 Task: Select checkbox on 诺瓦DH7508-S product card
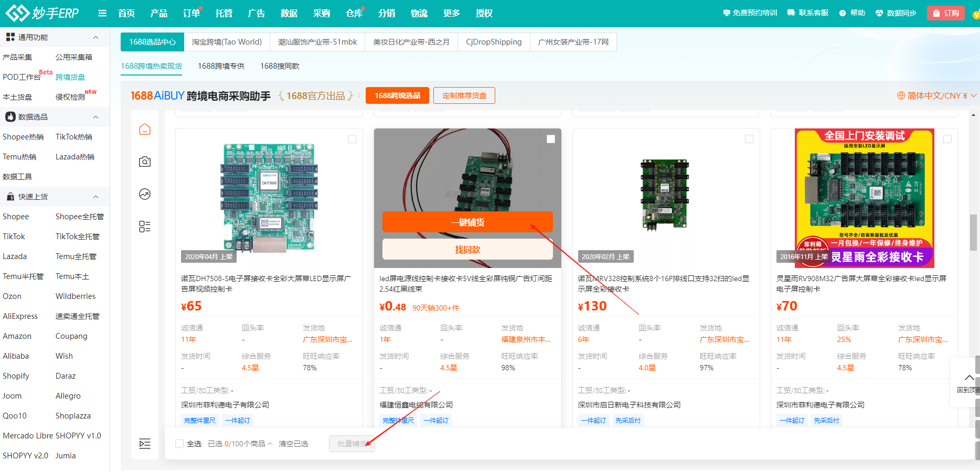coord(352,139)
